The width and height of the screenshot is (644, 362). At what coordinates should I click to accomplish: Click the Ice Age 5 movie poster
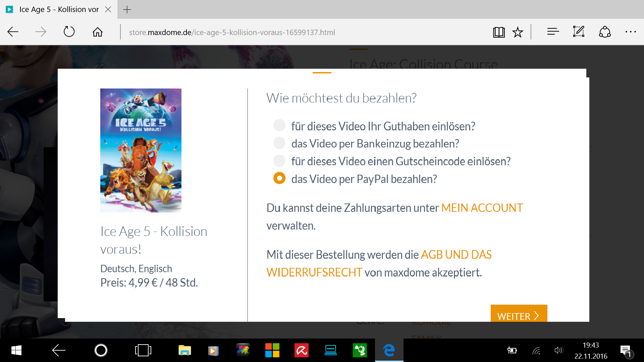tap(141, 150)
